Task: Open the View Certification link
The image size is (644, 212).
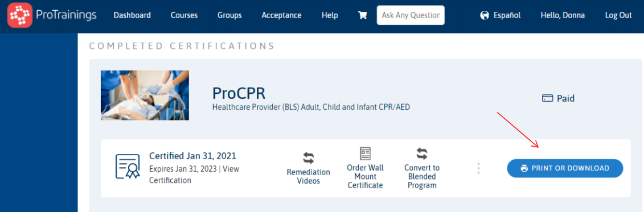Action: tap(194, 174)
